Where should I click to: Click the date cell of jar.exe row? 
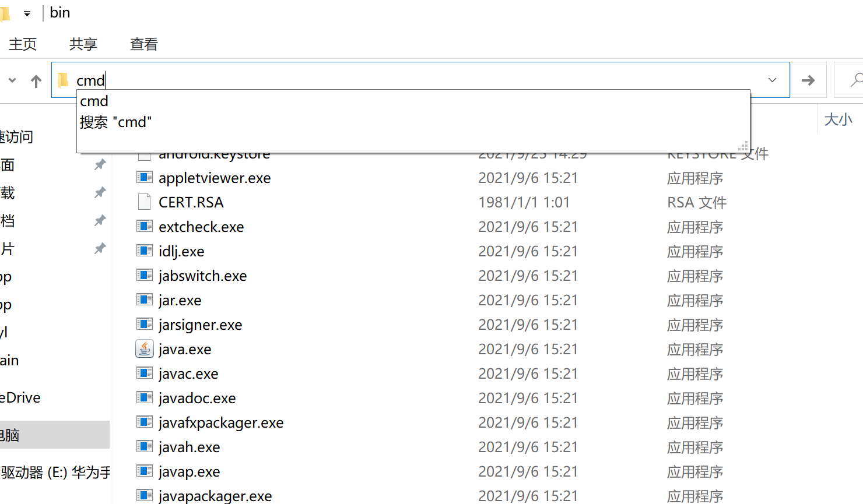click(x=528, y=301)
